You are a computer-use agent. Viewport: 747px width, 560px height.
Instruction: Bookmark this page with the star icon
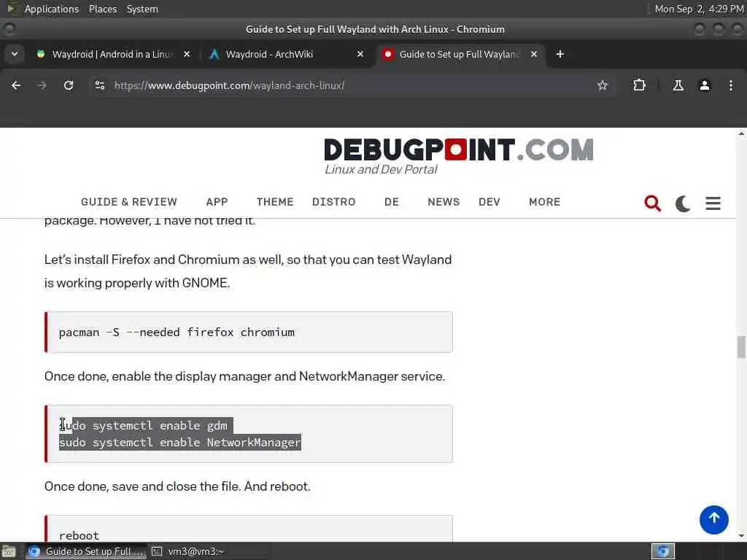point(602,85)
